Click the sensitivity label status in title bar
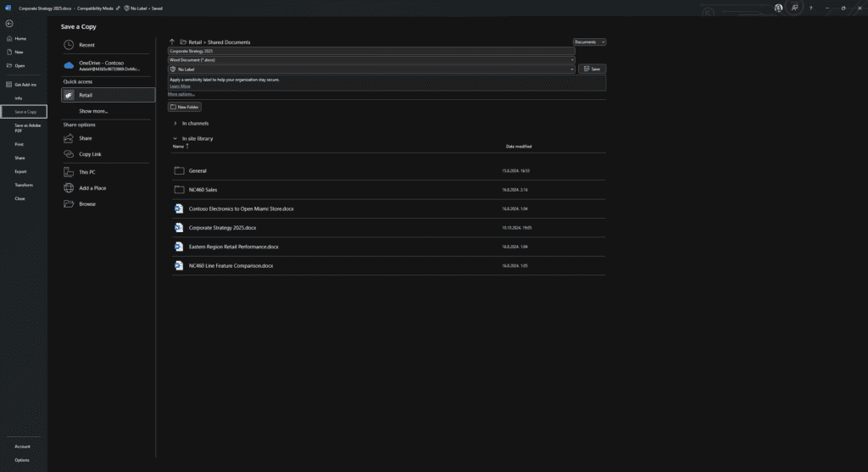 pyautogui.click(x=143, y=8)
